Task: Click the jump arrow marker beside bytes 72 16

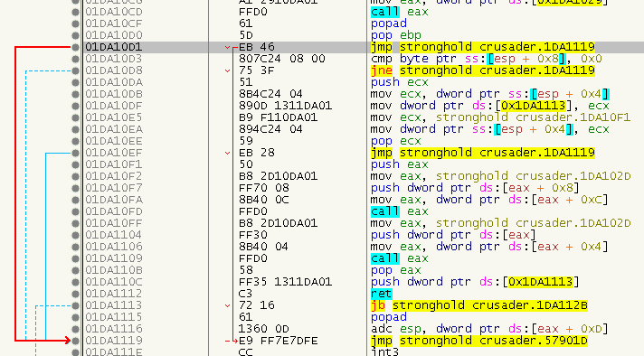Action: [228, 305]
